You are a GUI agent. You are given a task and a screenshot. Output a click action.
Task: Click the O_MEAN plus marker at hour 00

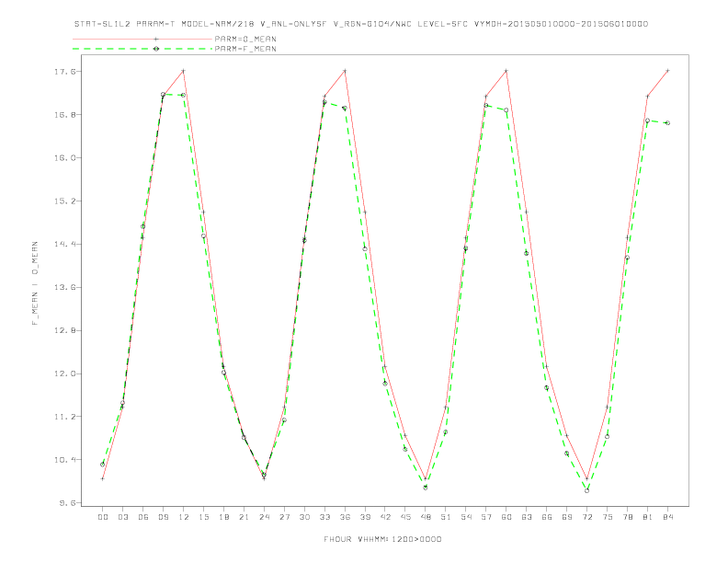103,478
